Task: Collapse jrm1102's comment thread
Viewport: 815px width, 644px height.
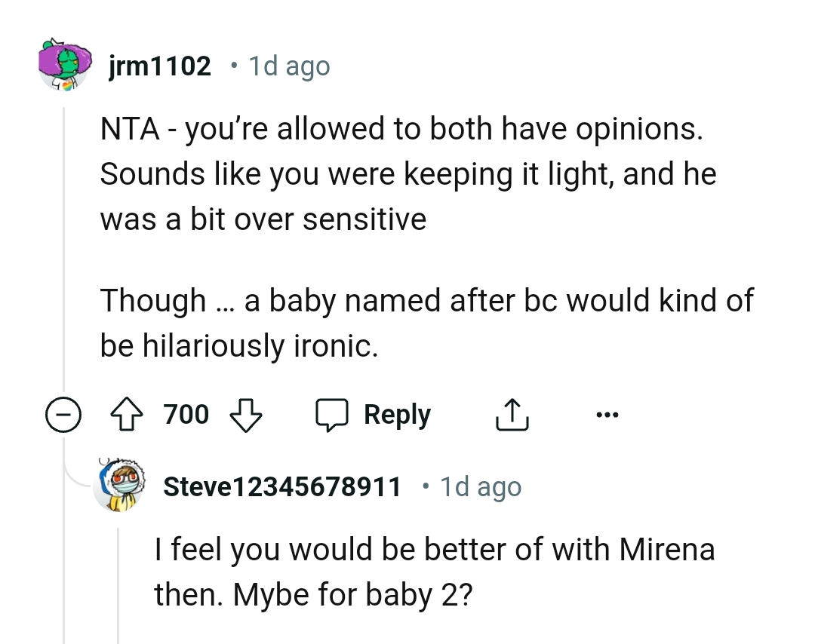Action: click(x=65, y=415)
